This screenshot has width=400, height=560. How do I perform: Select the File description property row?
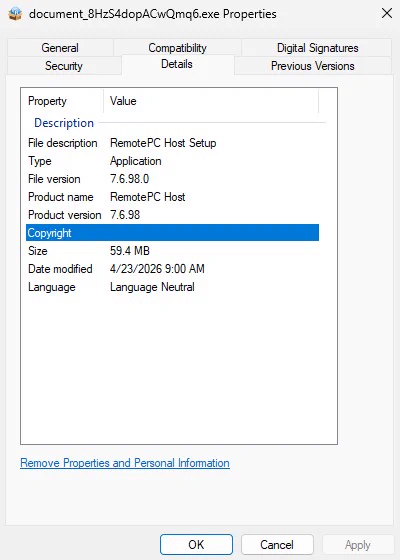(x=172, y=143)
